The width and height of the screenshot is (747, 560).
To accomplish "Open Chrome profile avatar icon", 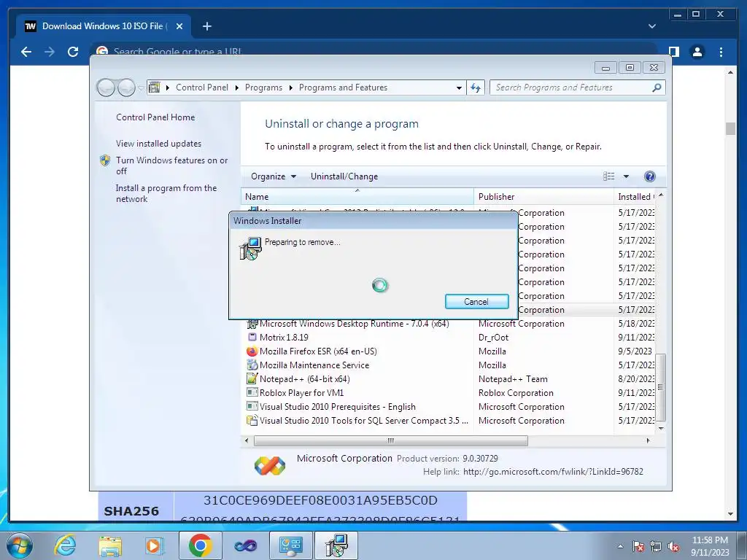I will [697, 52].
